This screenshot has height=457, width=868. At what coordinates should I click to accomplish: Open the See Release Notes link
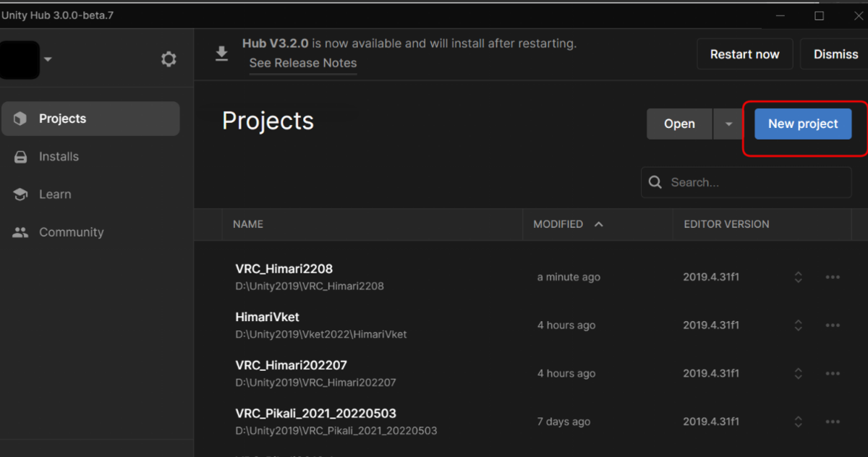click(x=303, y=63)
